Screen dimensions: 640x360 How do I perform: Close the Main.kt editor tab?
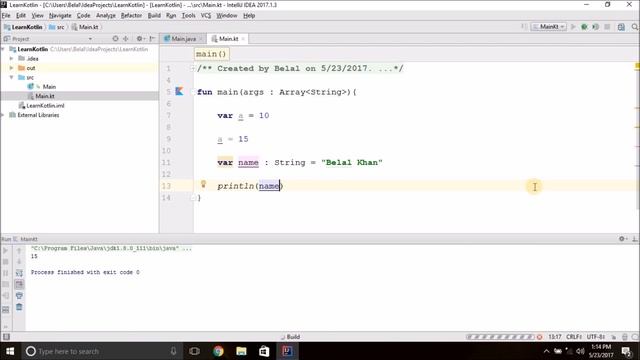pos(243,39)
